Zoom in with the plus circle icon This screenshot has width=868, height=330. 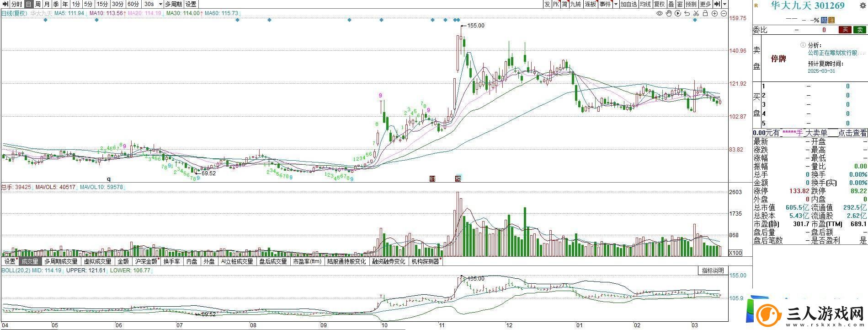point(714,14)
